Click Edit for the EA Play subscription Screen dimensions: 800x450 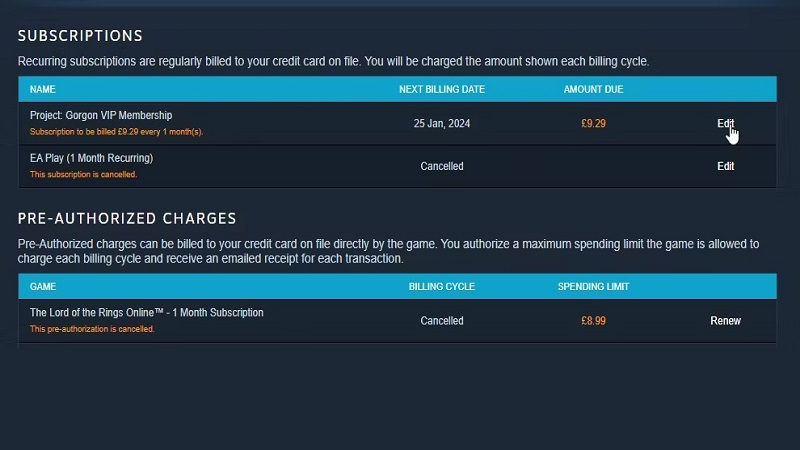coord(726,166)
